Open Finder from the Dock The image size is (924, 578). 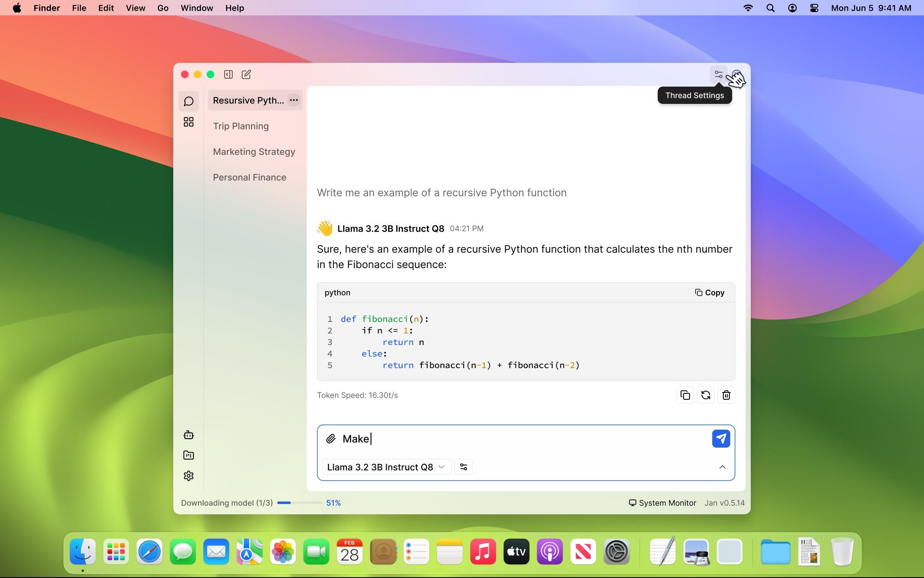coord(83,551)
